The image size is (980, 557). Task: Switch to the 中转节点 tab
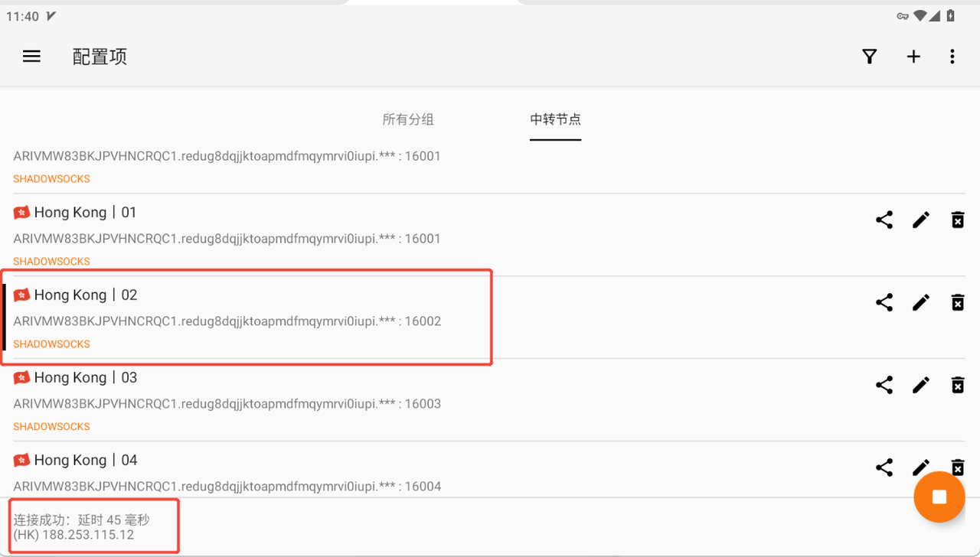point(556,119)
